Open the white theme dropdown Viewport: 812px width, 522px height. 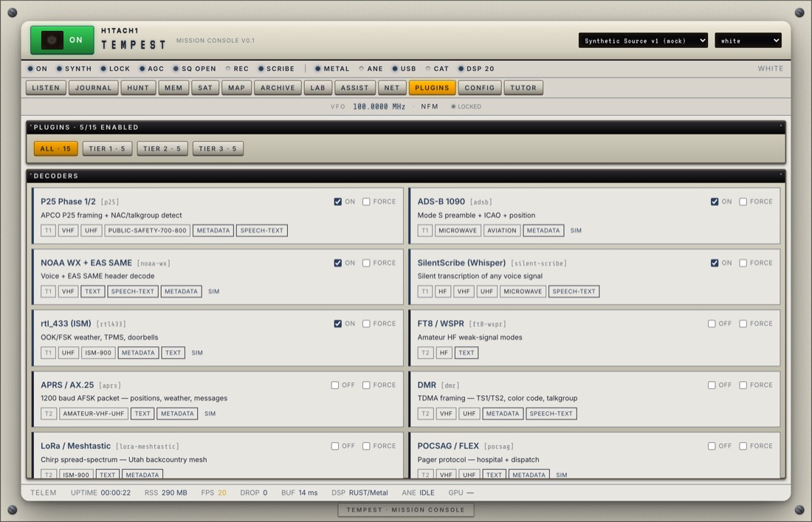748,41
